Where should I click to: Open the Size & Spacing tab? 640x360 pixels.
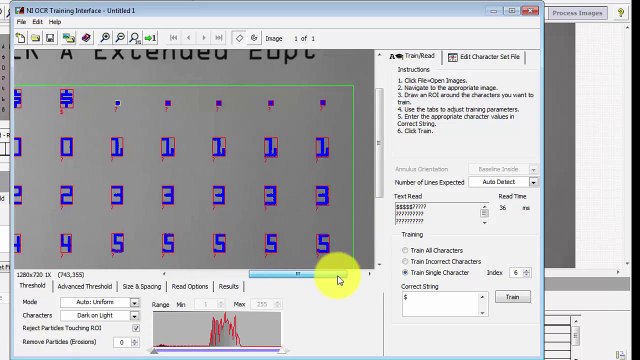pyautogui.click(x=142, y=287)
